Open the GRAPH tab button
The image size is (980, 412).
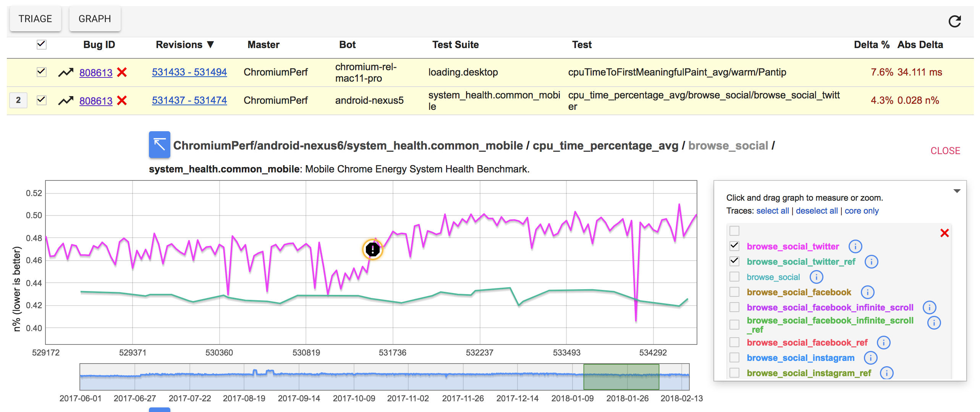click(x=95, y=19)
